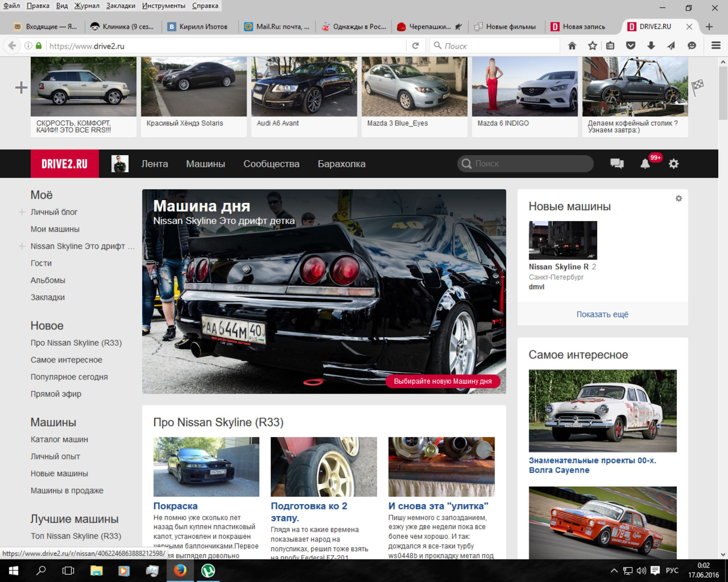Click the Firefox back arrow button
Viewport: 728px width, 582px height.
click(x=12, y=46)
